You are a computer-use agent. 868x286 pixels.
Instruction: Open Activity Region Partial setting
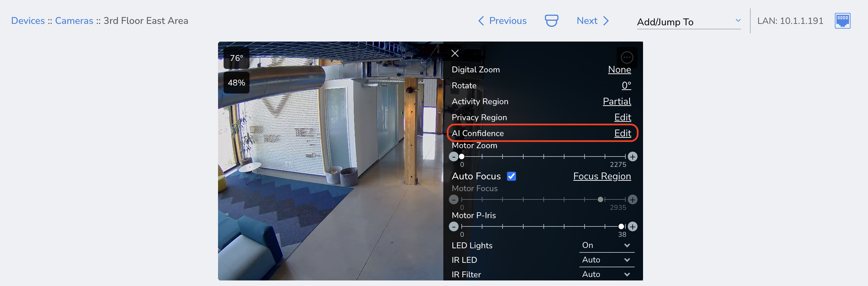(x=617, y=101)
